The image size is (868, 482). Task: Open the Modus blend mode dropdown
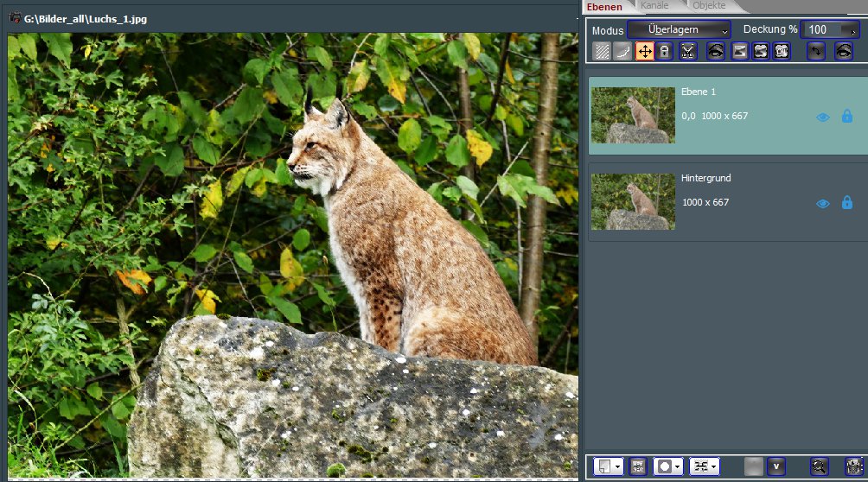pos(679,29)
